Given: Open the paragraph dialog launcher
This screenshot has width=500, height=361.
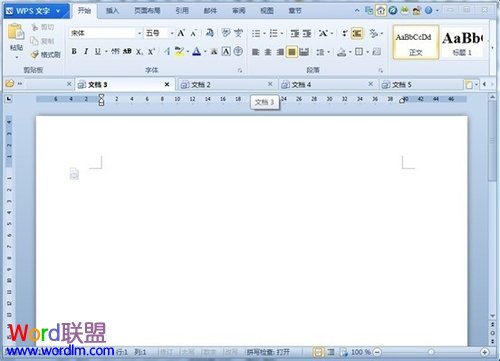Looking at the screenshot, I should (x=381, y=70).
